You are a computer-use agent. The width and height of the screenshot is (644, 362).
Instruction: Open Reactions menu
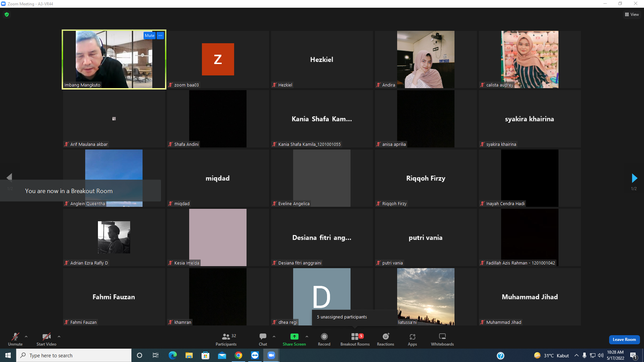[386, 339]
